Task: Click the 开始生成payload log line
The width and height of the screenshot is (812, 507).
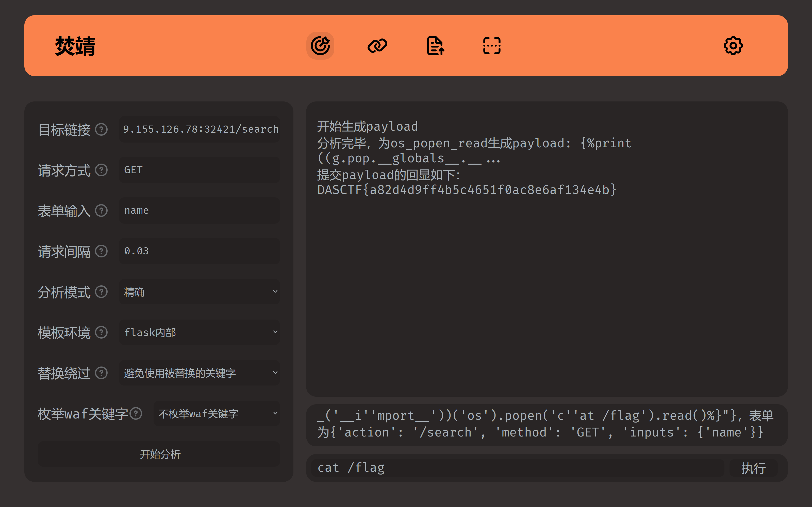Action: [367, 127]
